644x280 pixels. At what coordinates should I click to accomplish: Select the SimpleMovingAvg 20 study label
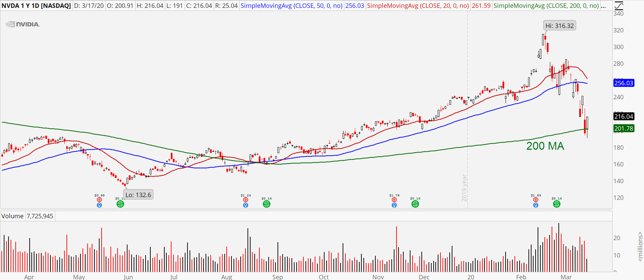[418, 6]
